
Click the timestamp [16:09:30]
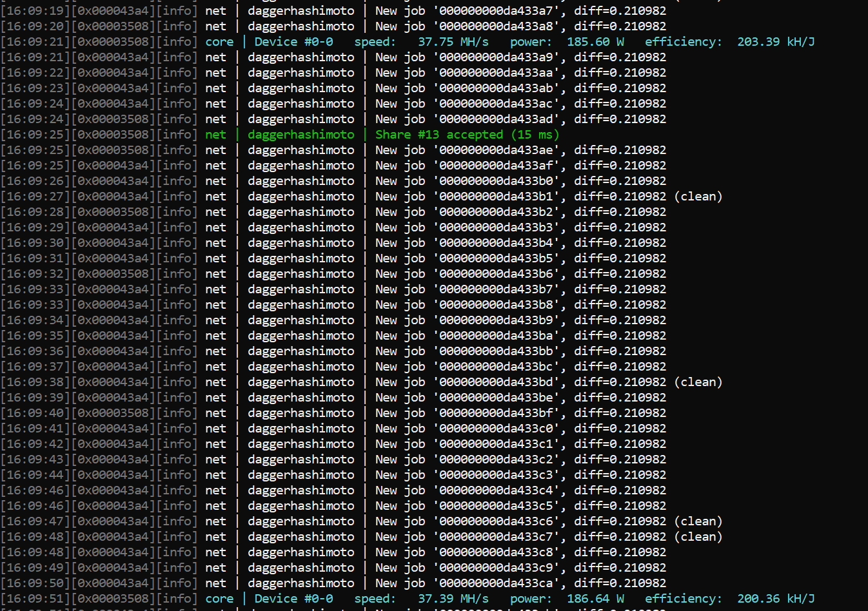tap(35, 243)
